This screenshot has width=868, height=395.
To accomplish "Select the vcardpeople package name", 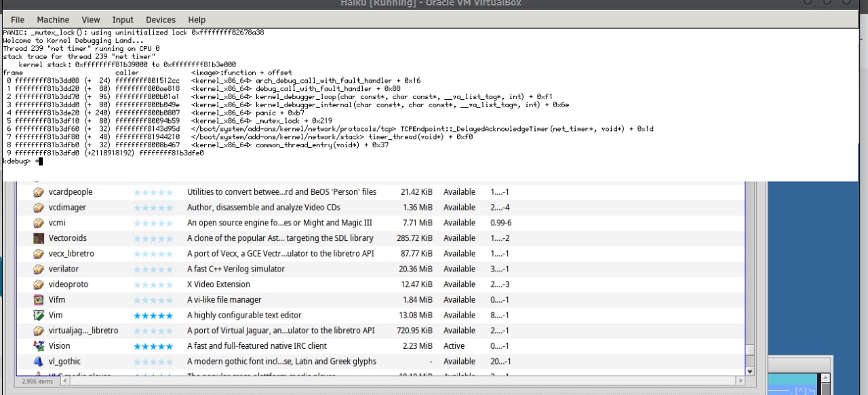I will (x=71, y=192).
